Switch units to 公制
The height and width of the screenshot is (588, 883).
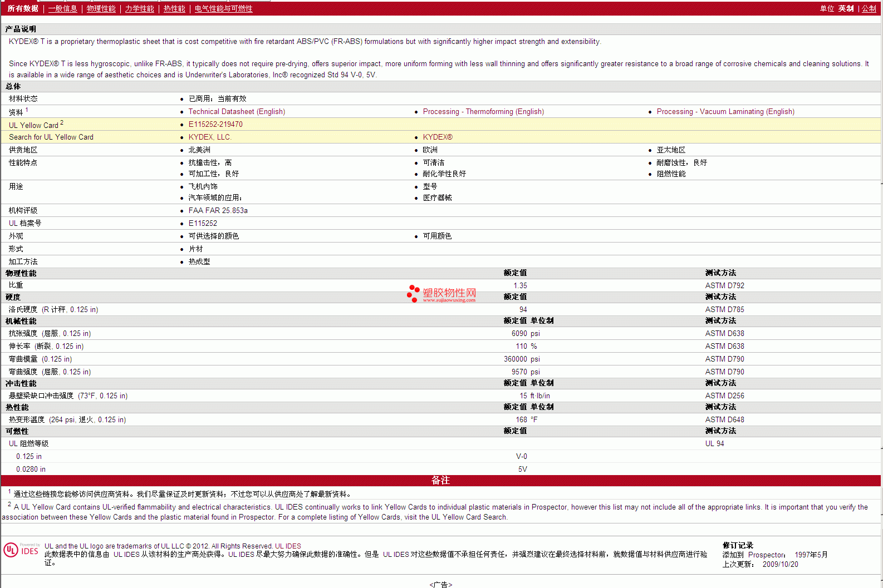[869, 9]
